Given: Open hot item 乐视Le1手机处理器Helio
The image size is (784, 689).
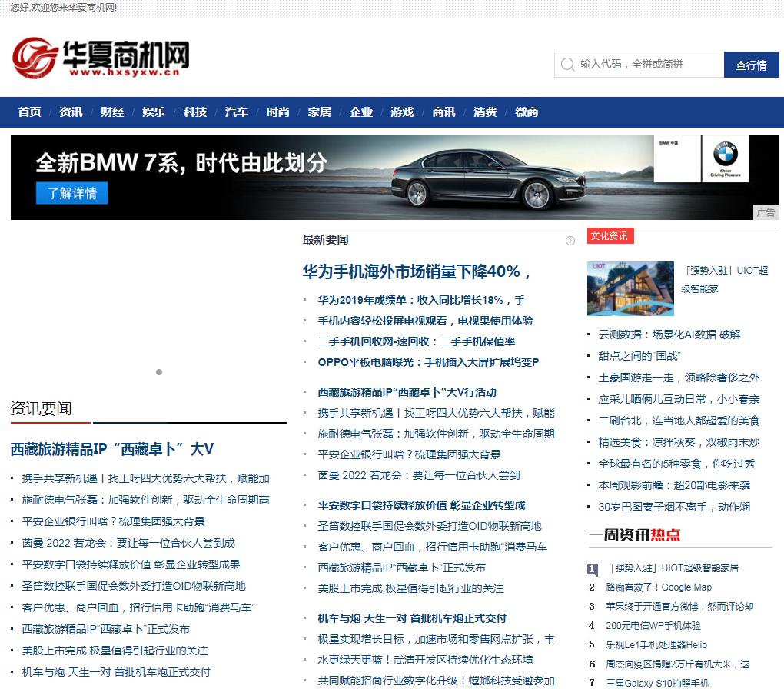Looking at the screenshot, I should point(656,645).
